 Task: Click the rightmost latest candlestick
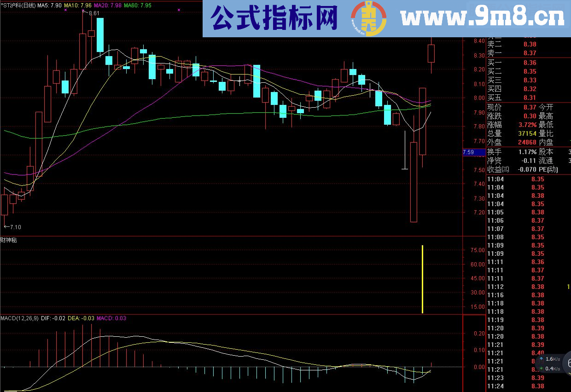coord(431,53)
